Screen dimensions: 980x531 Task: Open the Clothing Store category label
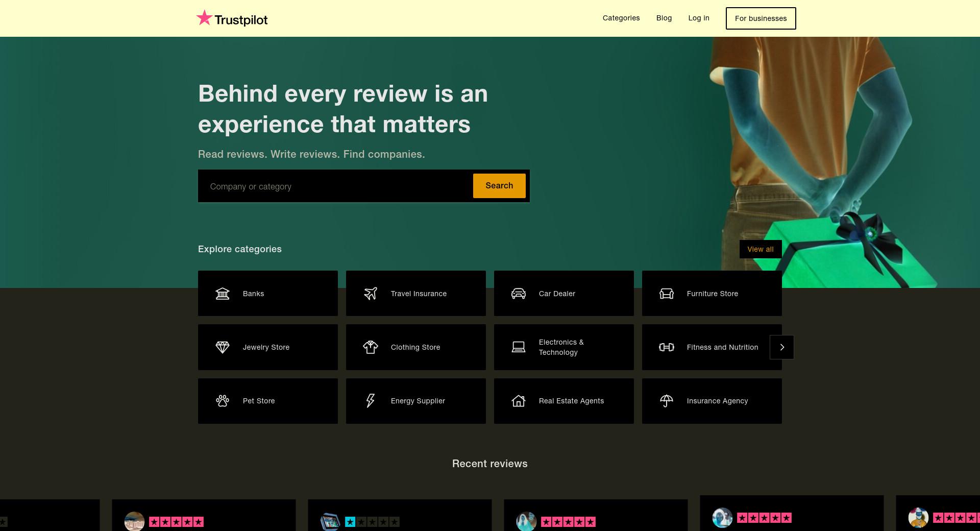click(415, 347)
